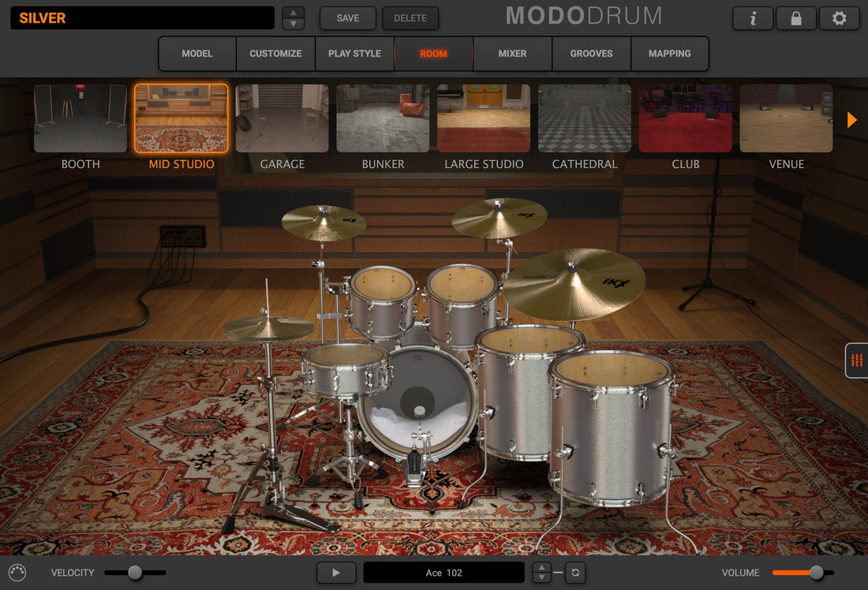This screenshot has height=590, width=868.
Task: Click the VELOCITY slider knob
Action: point(134,573)
